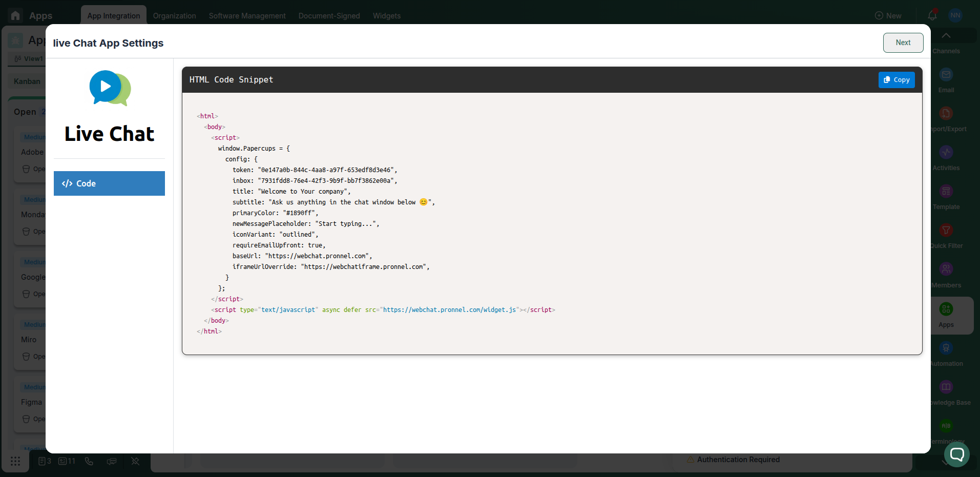View Members via the sidebar icon
Screen dimensions: 980x477
pyautogui.click(x=945, y=269)
